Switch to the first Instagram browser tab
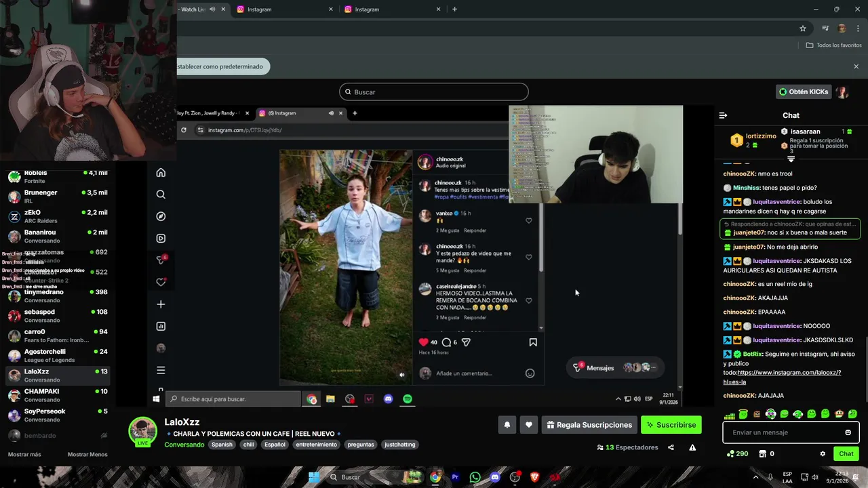This screenshot has width=868, height=488. pyautogui.click(x=285, y=9)
